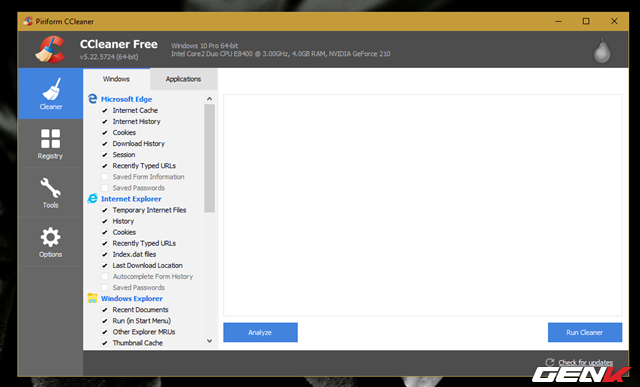The width and height of the screenshot is (640, 387).
Task: Enable Saved Form Information checkbox
Action: click(x=105, y=177)
